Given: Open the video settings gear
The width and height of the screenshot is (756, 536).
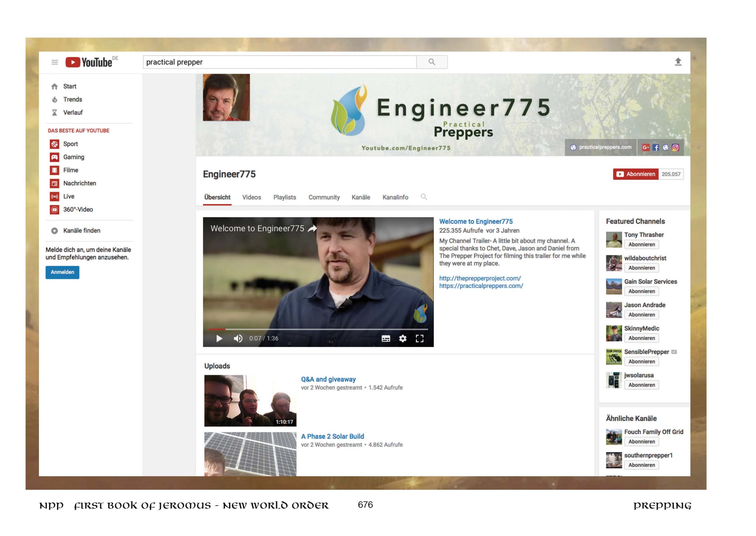Looking at the screenshot, I should (403, 339).
